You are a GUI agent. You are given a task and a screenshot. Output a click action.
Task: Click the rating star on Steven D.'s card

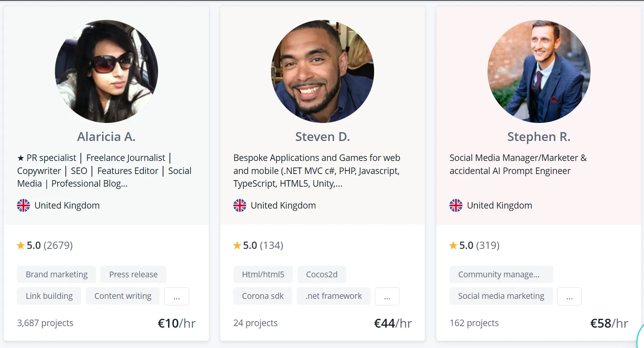[x=237, y=245]
